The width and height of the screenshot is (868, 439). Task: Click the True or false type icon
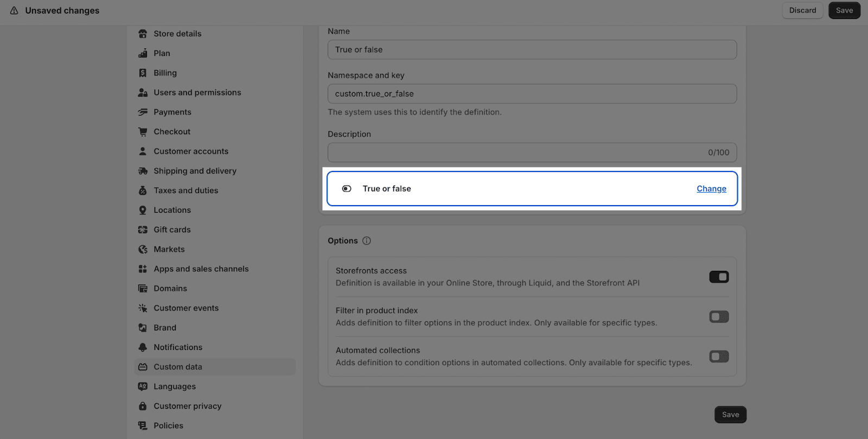(x=347, y=189)
